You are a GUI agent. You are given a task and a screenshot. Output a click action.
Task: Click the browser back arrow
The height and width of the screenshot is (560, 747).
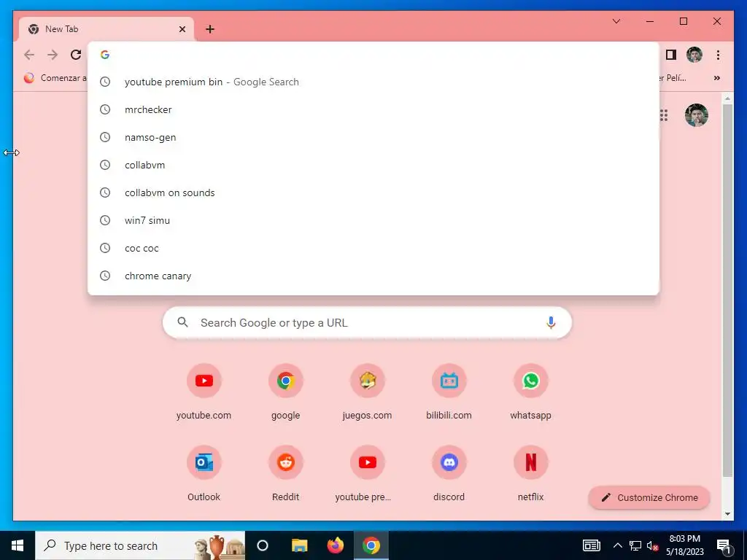pos(29,55)
